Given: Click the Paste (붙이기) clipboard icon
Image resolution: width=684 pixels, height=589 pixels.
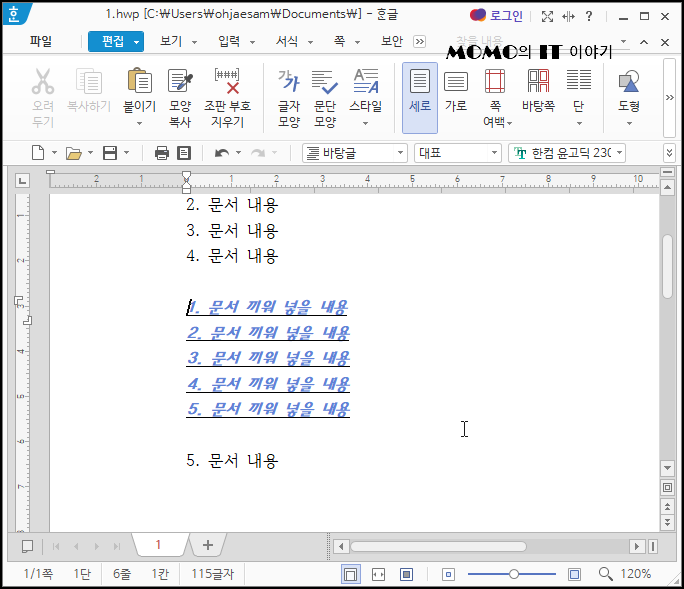Looking at the screenshot, I should tap(140, 81).
